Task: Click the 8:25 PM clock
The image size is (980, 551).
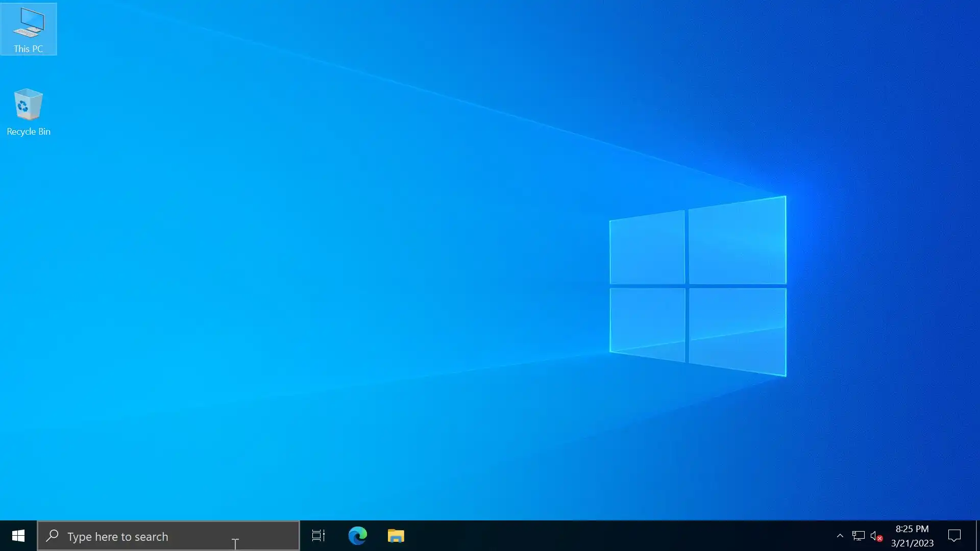Action: point(912,529)
